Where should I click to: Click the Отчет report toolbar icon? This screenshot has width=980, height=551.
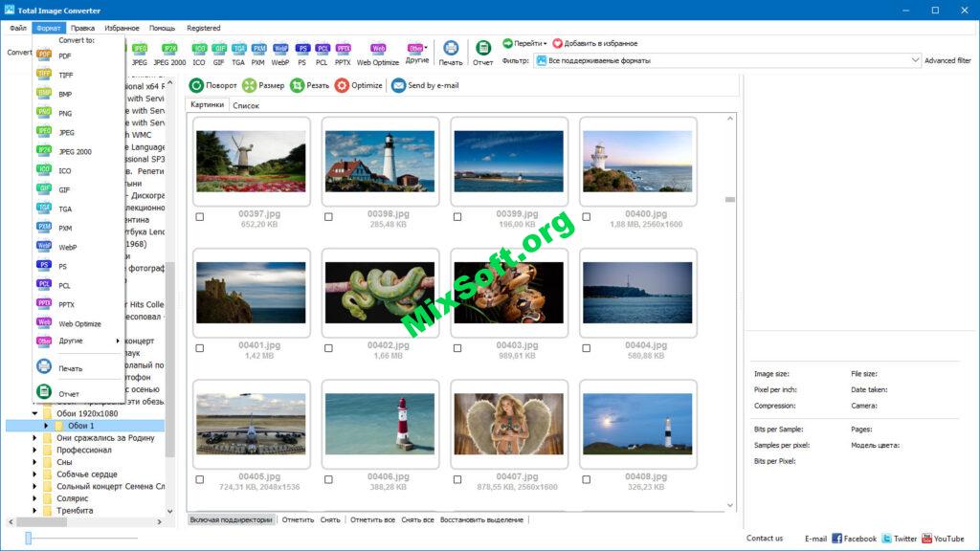(482, 54)
